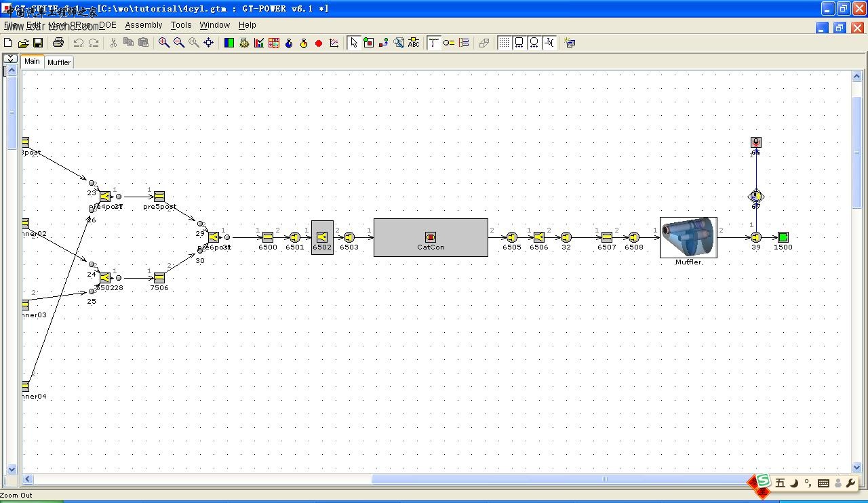The width and height of the screenshot is (868, 503).
Task: Click the red record circle toolbar icon
Action: pos(319,43)
